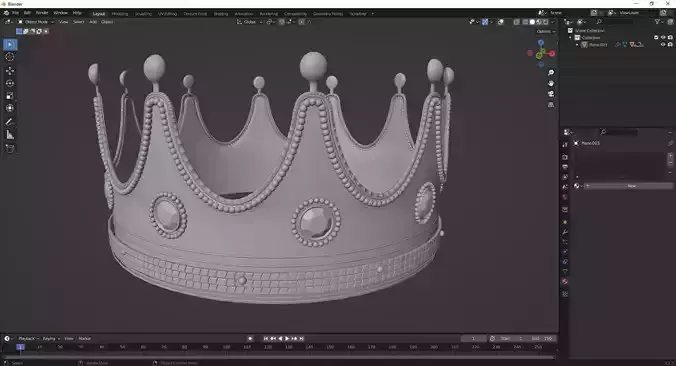The height and width of the screenshot is (366, 676).
Task: Choose the 3D Cursor tool
Action: (10, 57)
